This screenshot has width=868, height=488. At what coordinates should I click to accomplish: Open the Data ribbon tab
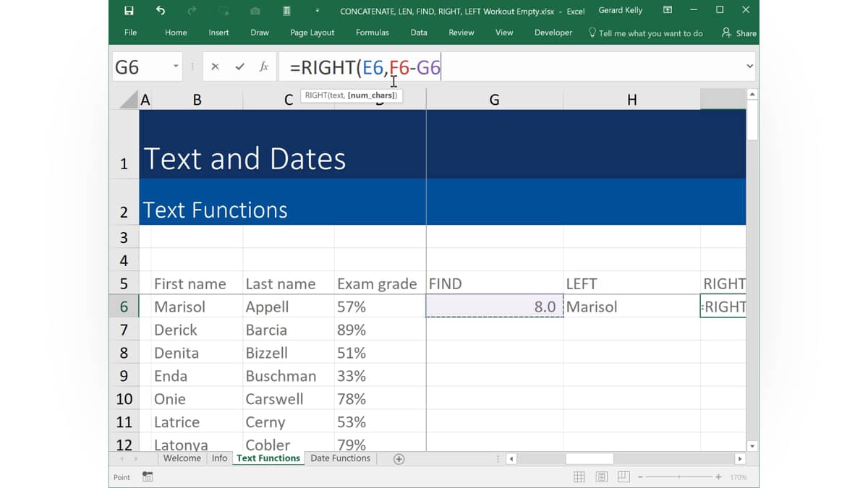tap(419, 33)
